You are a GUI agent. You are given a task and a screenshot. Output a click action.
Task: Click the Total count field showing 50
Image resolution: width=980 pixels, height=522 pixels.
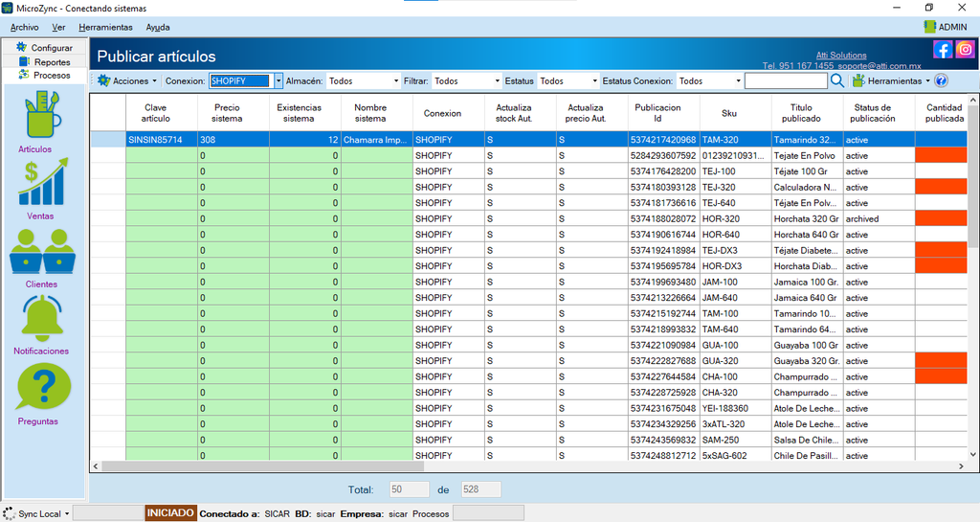410,489
